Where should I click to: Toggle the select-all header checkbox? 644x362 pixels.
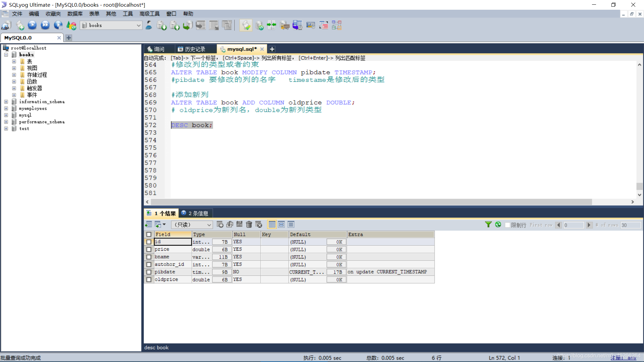[x=149, y=234]
